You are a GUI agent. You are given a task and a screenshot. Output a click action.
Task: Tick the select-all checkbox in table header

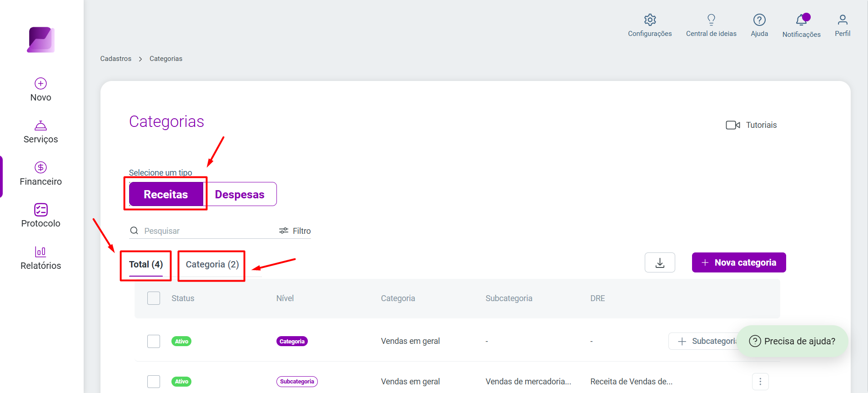(x=154, y=298)
